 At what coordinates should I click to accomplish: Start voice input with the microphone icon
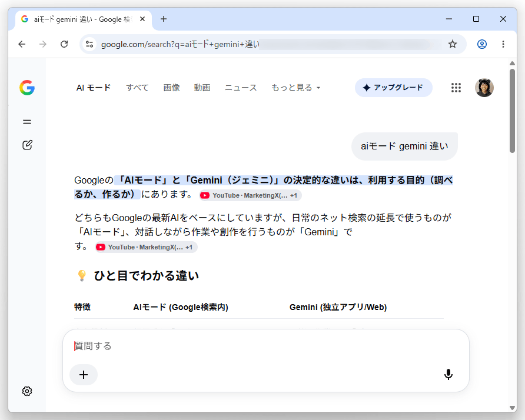coord(448,375)
